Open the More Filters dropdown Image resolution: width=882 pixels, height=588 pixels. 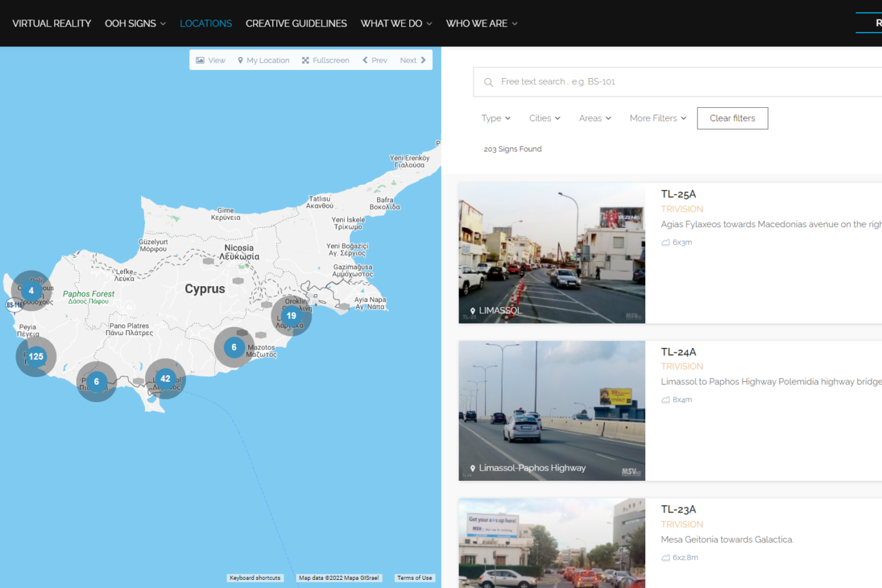657,118
